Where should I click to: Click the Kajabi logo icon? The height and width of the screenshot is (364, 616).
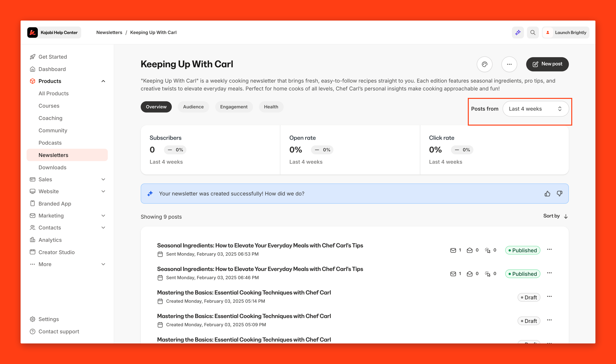[x=33, y=32]
